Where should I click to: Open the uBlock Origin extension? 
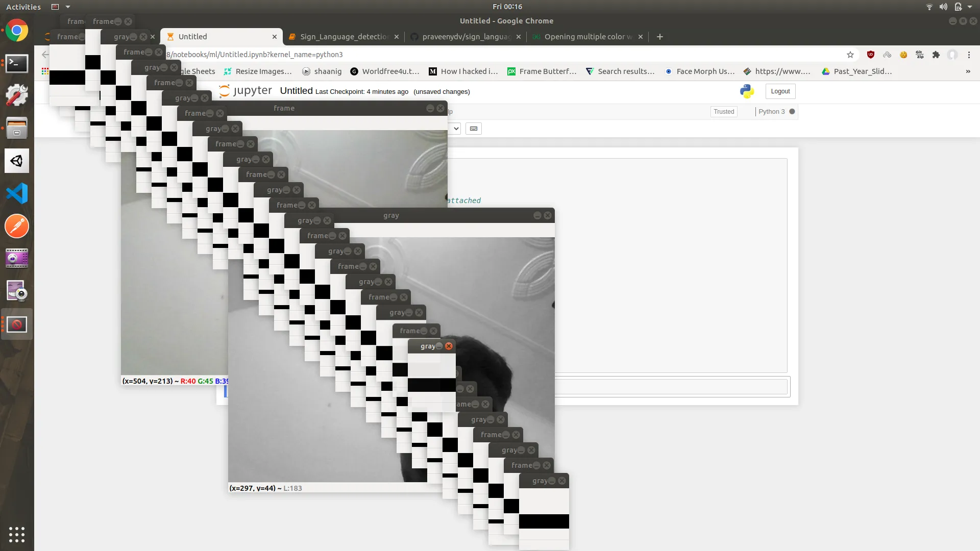tap(871, 55)
